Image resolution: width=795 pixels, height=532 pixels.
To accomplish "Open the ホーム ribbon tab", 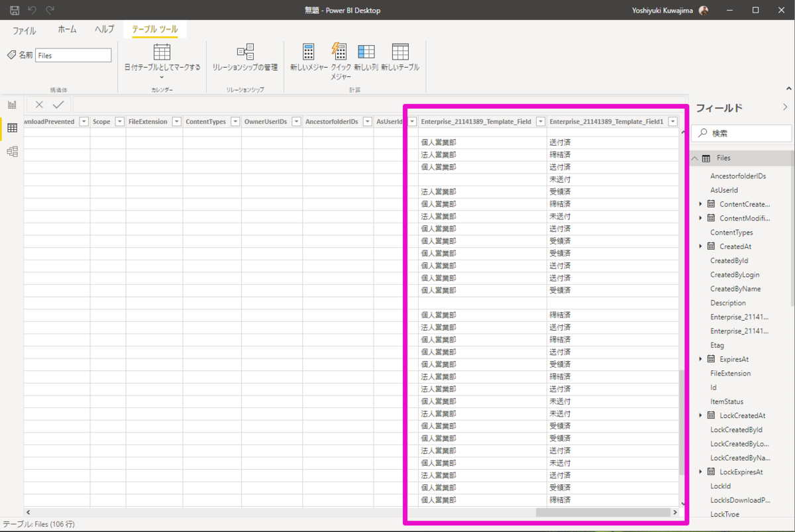I will click(67, 30).
